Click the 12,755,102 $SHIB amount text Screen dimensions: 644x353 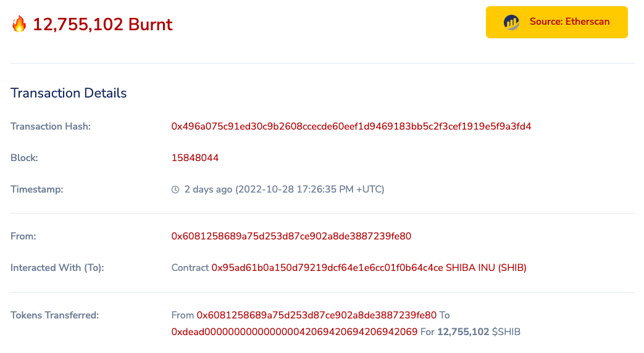(479, 331)
